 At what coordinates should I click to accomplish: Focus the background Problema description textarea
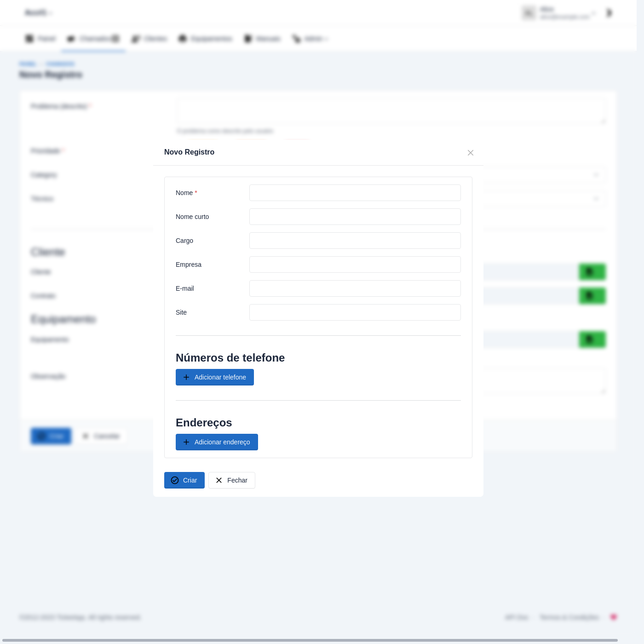click(x=391, y=111)
